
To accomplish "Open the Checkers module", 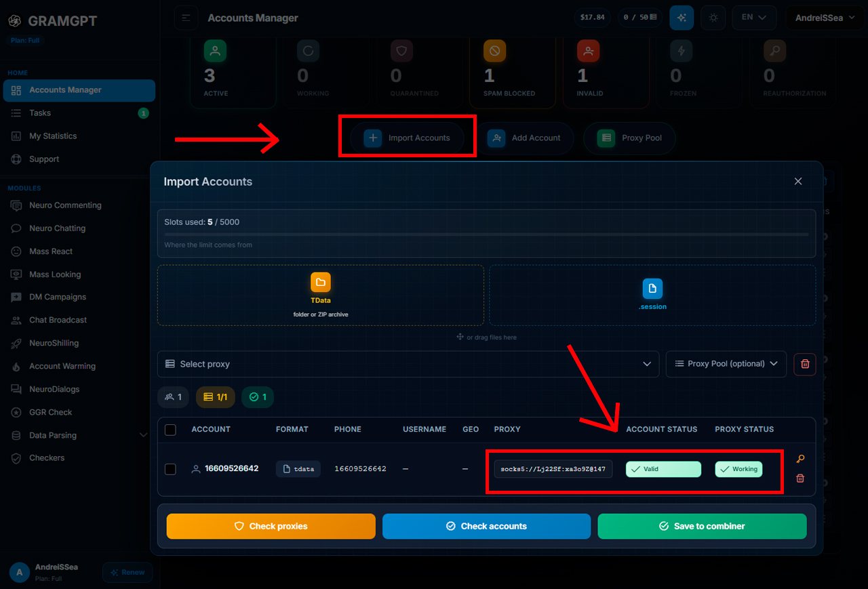I will click(79, 458).
